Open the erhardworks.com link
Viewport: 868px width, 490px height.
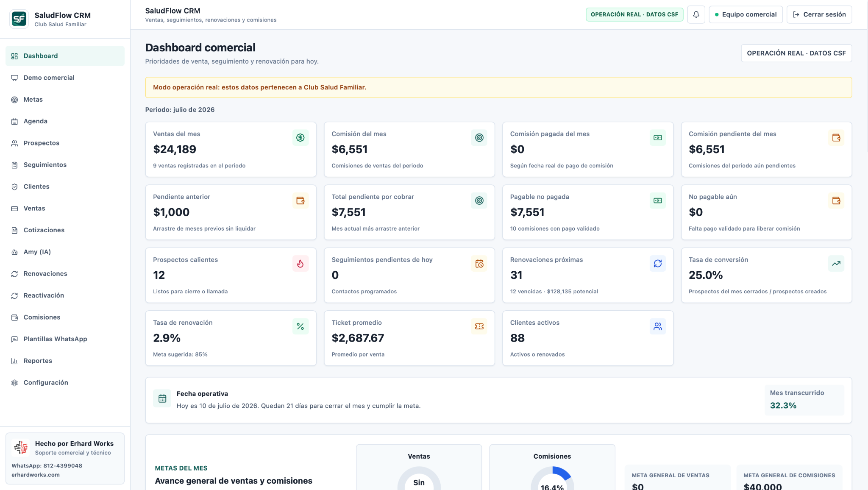(36, 475)
